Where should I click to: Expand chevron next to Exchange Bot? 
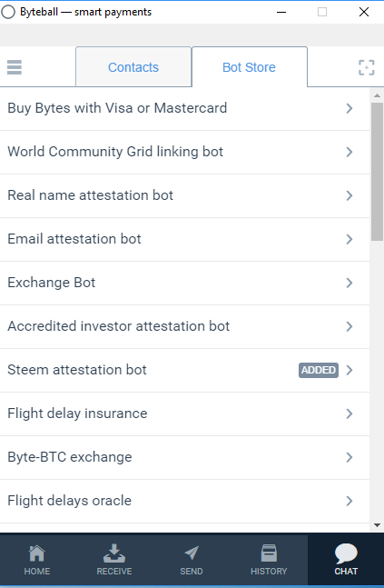(x=350, y=283)
